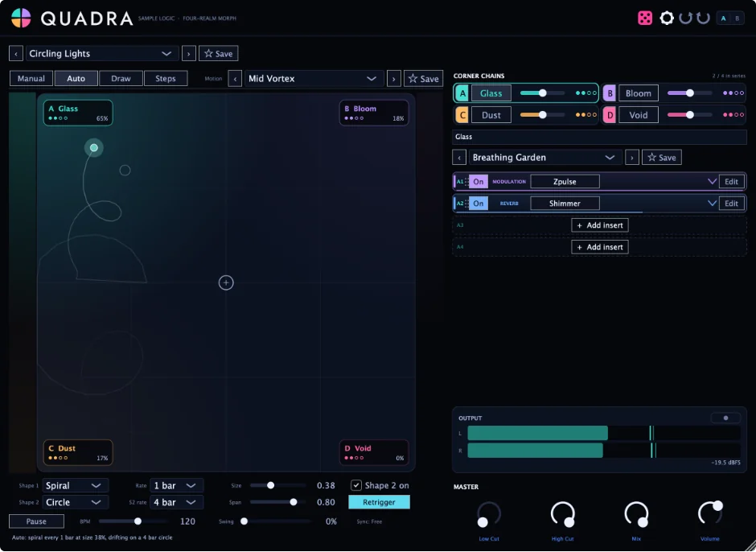Toggle the A1 Modulation insert On switch
This screenshot has width=756, height=552.
(x=479, y=182)
